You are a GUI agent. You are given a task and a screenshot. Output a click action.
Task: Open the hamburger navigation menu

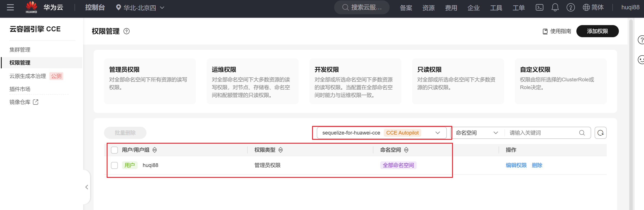pos(10,8)
